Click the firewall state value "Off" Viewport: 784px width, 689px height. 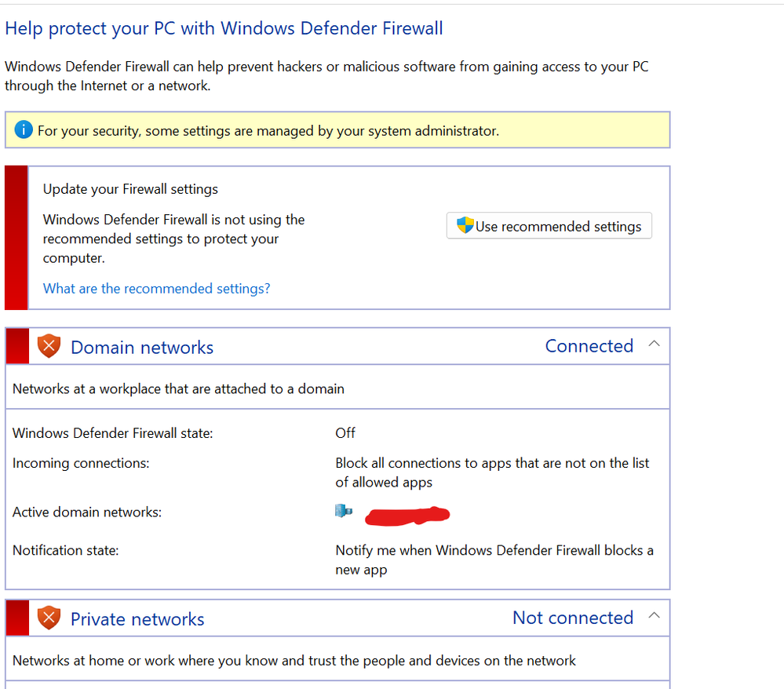click(x=345, y=433)
